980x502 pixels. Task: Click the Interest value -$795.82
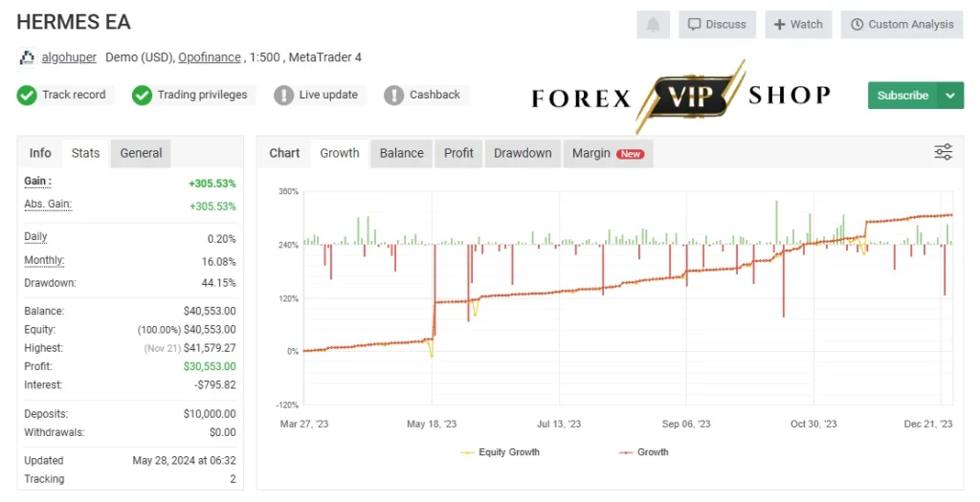click(x=215, y=385)
